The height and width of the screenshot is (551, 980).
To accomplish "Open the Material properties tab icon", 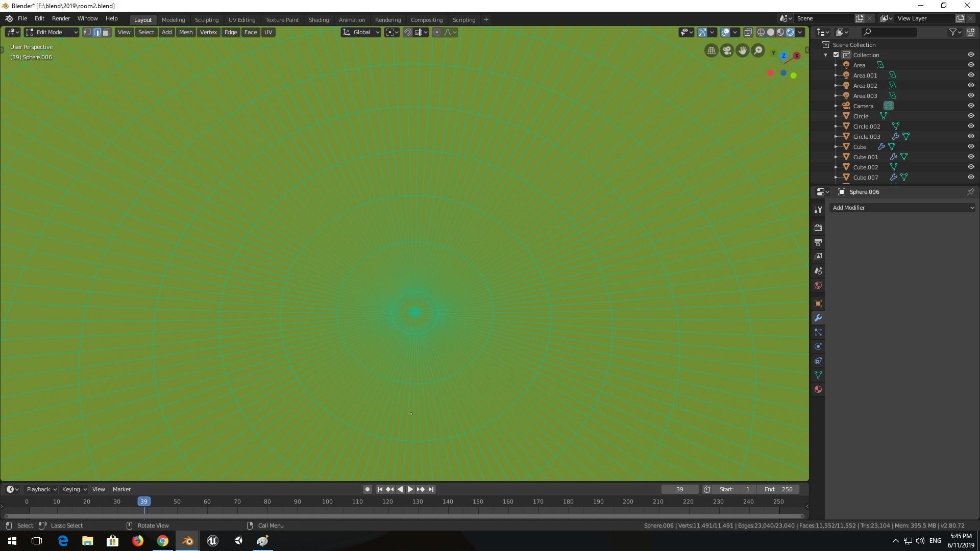I will [x=818, y=389].
